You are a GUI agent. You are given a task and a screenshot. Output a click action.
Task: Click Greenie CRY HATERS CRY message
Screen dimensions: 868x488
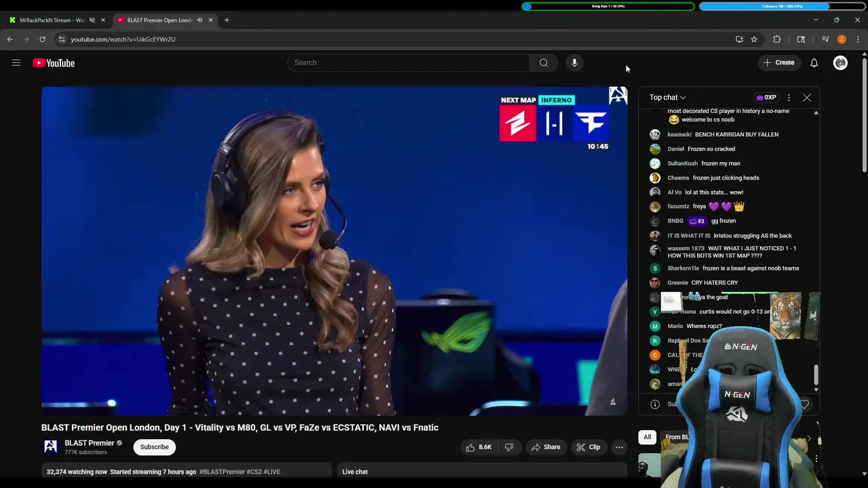(x=715, y=283)
